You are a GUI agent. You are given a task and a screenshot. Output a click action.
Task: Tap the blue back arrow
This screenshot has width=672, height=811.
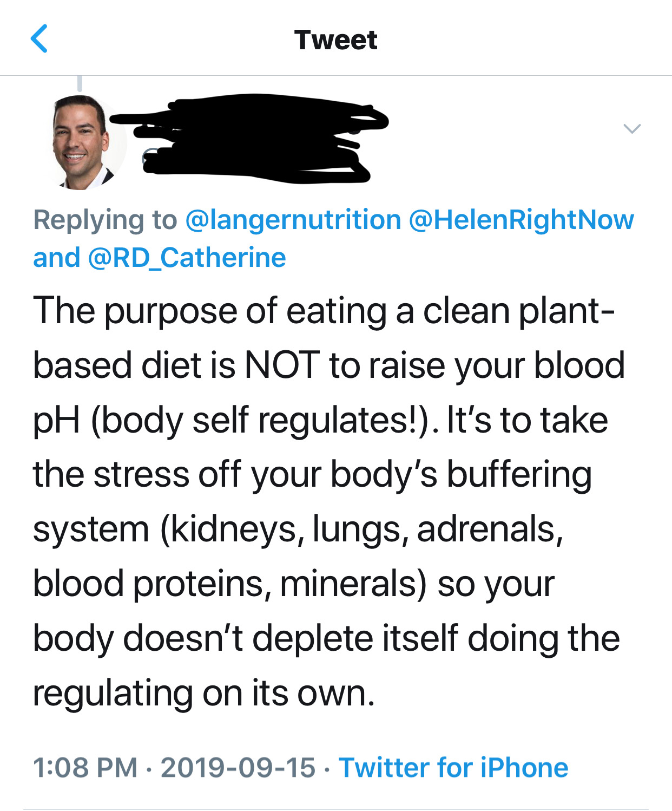(39, 39)
